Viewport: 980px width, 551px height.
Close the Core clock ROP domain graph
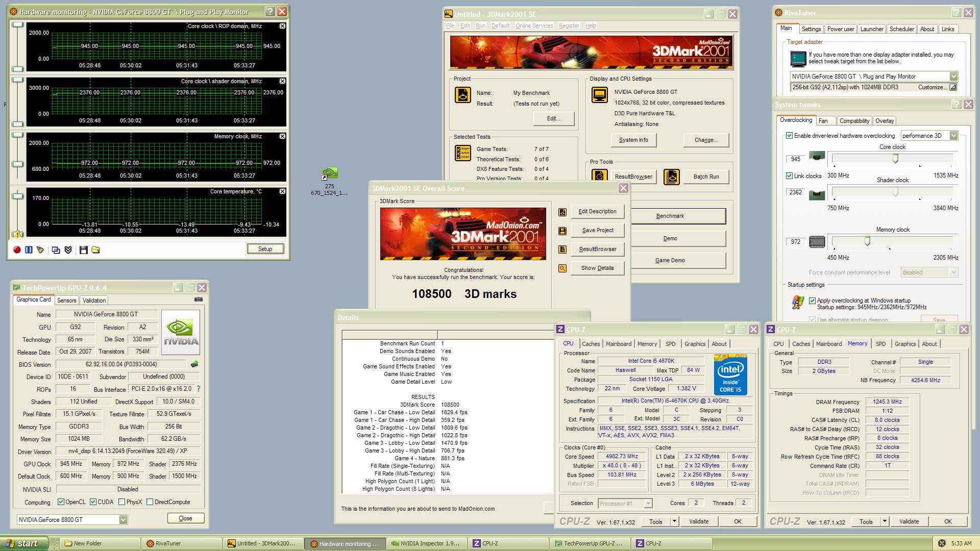(x=283, y=26)
